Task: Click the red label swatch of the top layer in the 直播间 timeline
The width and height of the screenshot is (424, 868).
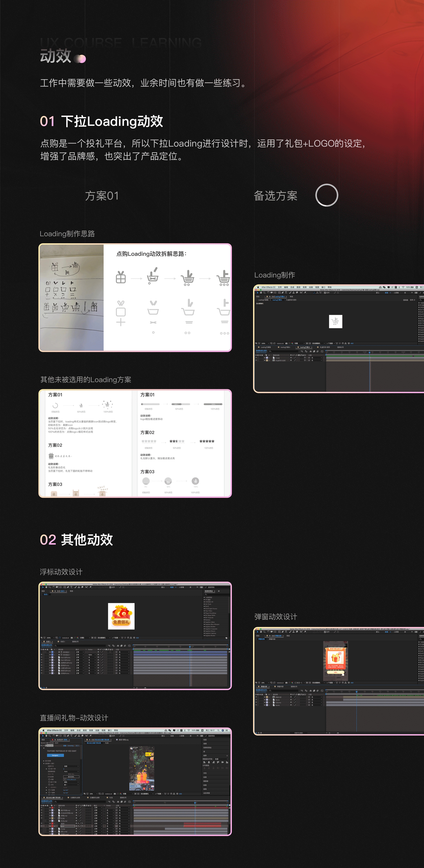Action: tap(52, 808)
